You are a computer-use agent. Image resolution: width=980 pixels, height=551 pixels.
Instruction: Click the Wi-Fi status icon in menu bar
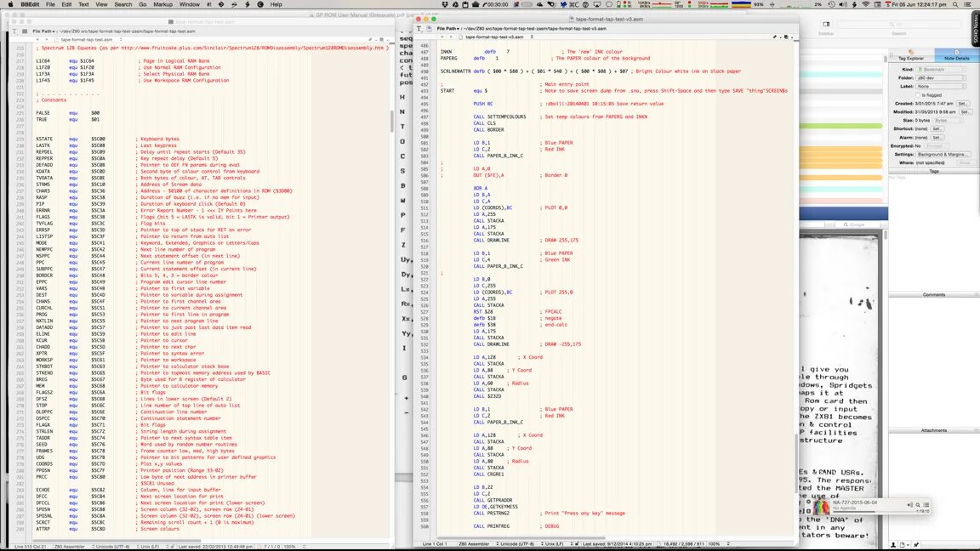coord(866,4)
